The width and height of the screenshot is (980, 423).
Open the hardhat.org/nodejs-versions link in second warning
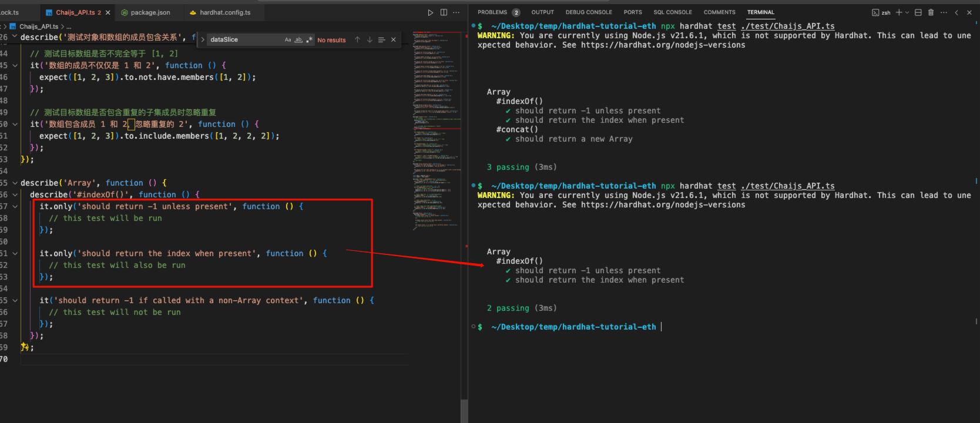(663, 205)
